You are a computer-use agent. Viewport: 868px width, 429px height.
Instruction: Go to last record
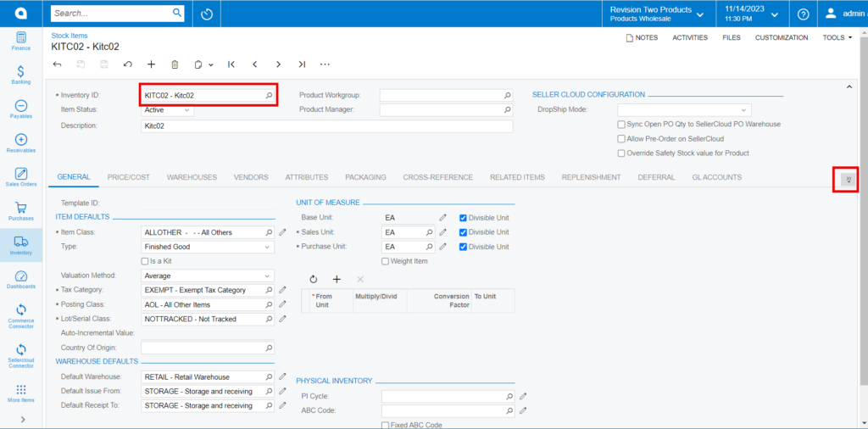coord(302,64)
